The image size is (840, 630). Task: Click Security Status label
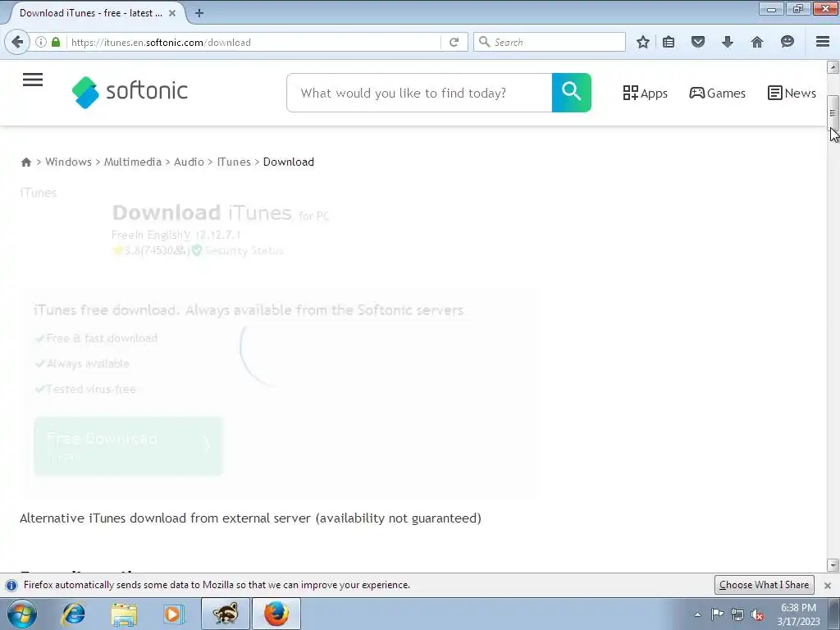coord(244,250)
